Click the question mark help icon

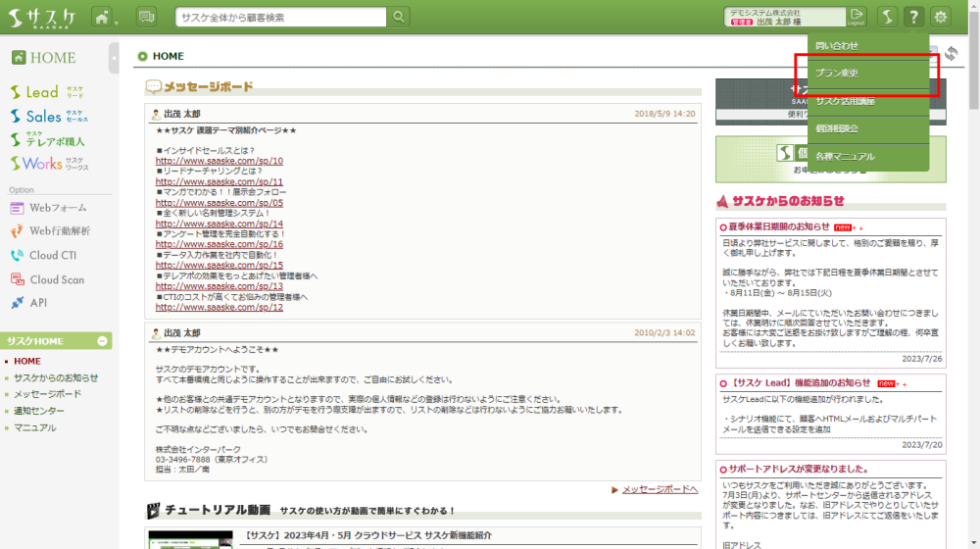(913, 17)
